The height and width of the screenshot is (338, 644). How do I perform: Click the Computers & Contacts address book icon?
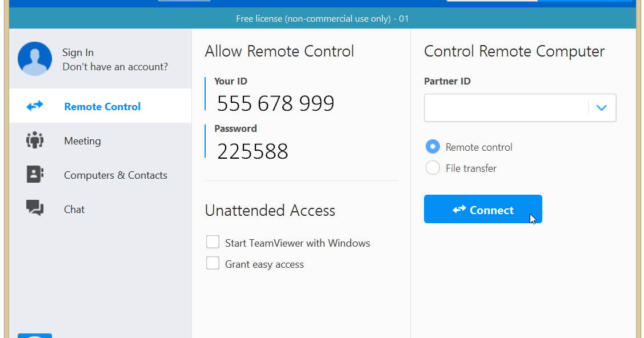35,175
